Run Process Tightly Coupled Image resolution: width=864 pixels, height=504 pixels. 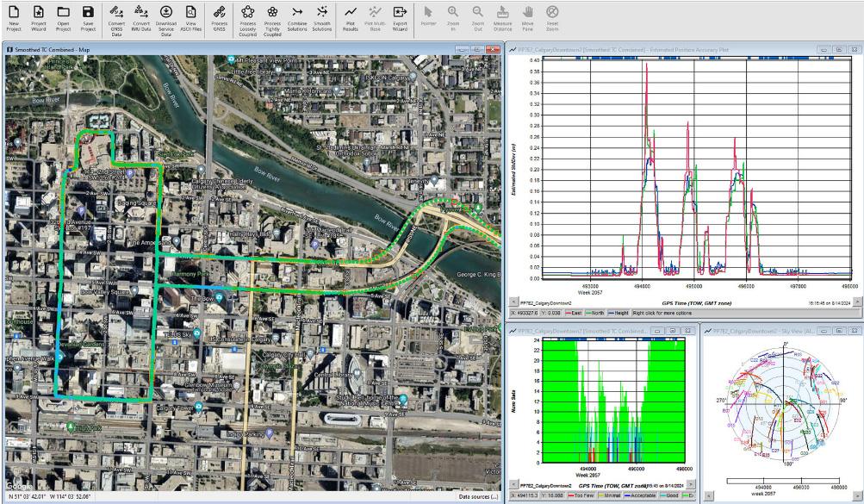(x=272, y=21)
